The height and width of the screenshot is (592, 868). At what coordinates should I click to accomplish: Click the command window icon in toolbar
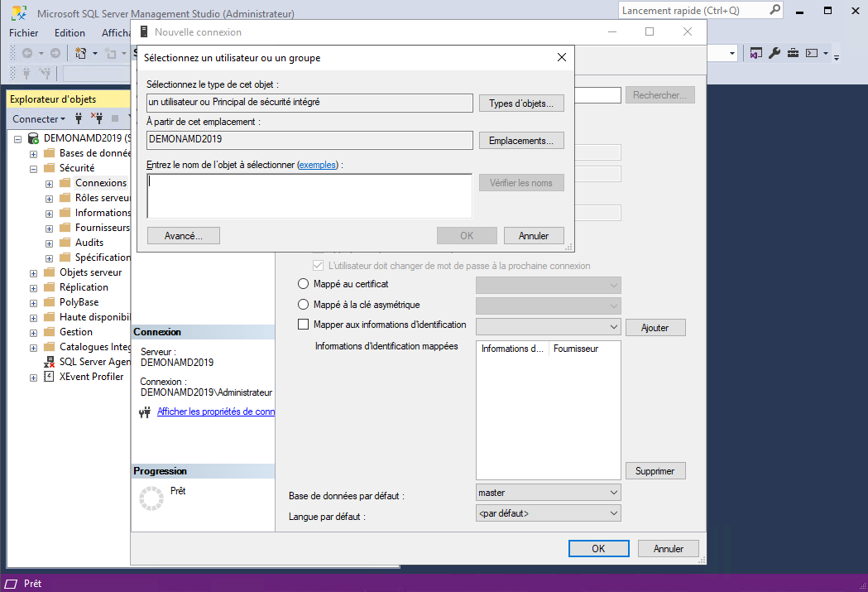812,53
